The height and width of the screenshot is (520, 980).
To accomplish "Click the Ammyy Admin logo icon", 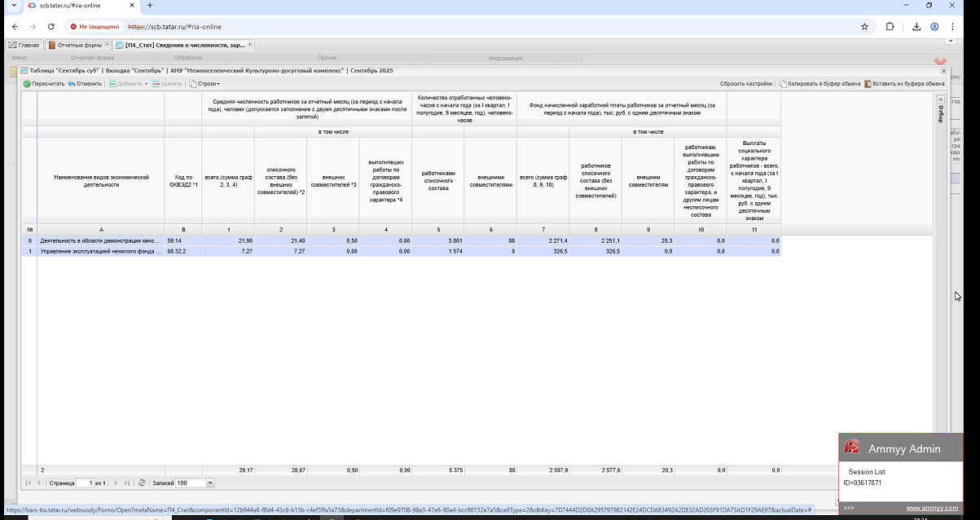I will [851, 447].
